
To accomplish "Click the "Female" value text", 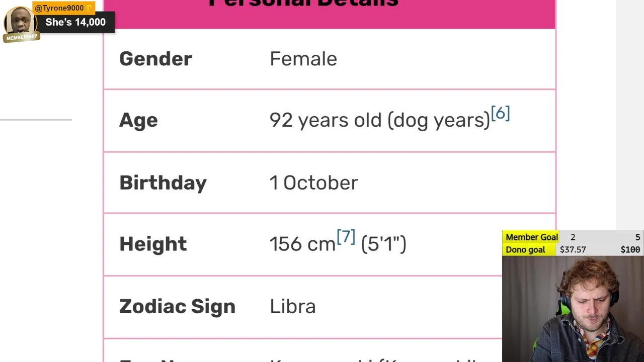I will point(303,59).
